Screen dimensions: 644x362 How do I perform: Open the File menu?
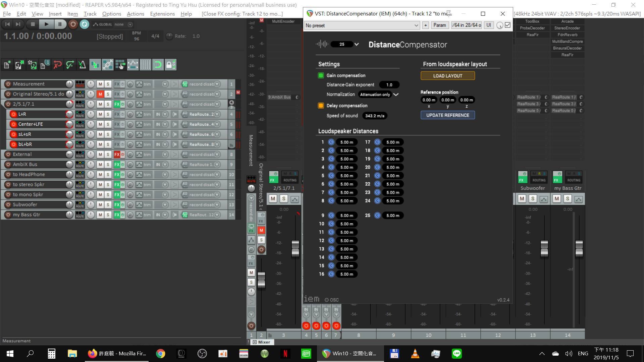[7, 14]
